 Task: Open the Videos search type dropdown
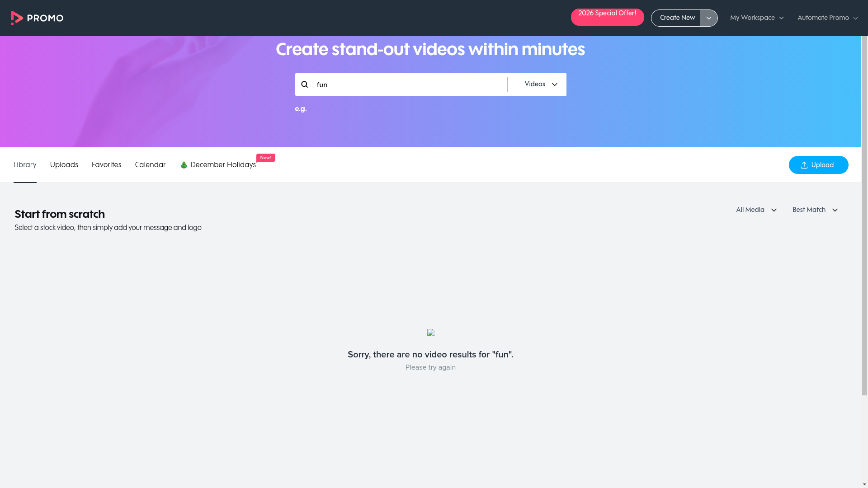click(x=541, y=84)
